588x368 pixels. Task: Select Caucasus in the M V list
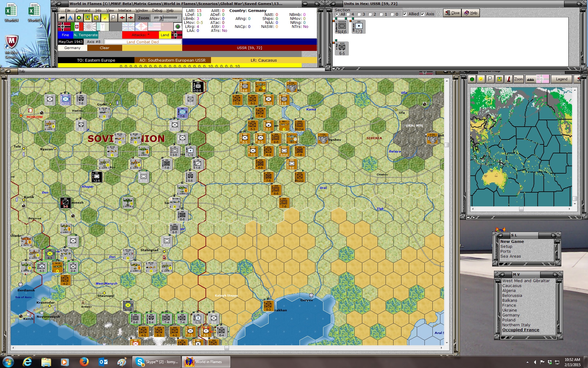[511, 286]
